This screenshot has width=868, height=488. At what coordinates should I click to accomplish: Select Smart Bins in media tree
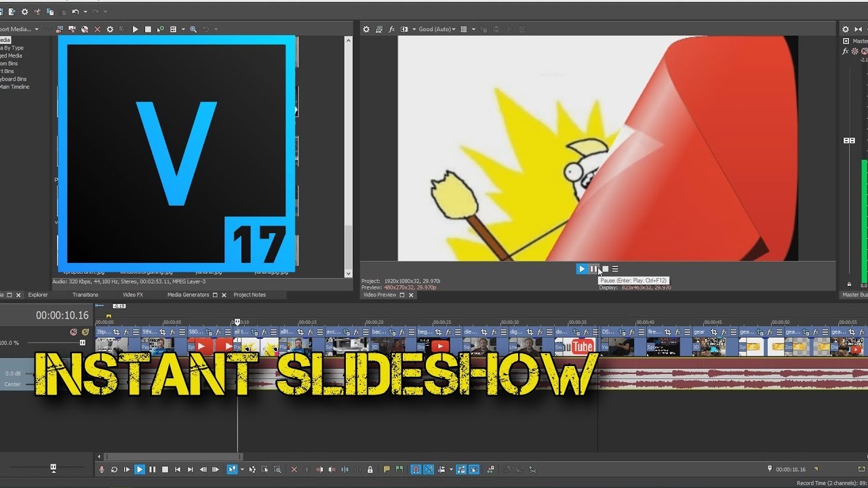[5, 71]
